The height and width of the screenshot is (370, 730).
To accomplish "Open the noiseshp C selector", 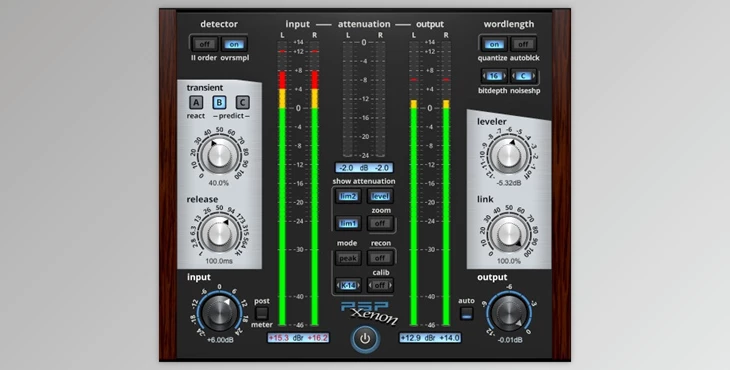I will (523, 76).
